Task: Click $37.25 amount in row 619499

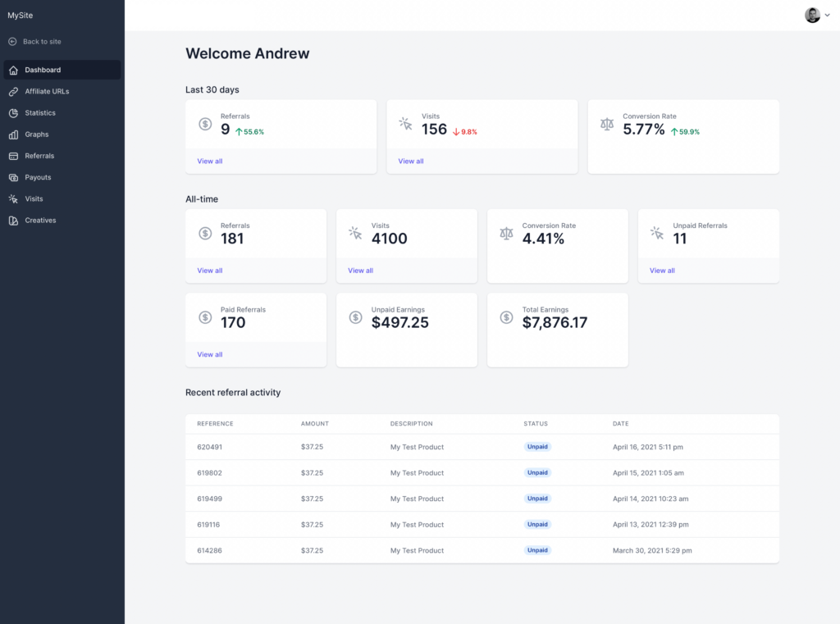Action: pos(313,499)
